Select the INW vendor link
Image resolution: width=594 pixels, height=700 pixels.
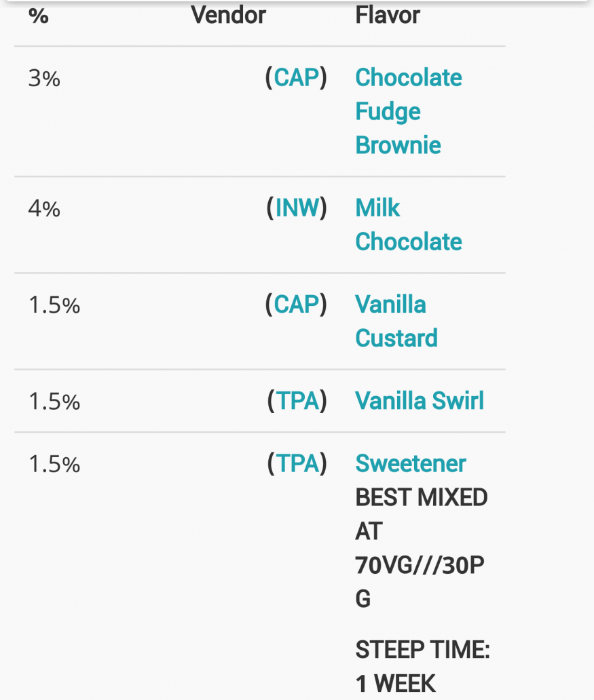click(x=297, y=208)
